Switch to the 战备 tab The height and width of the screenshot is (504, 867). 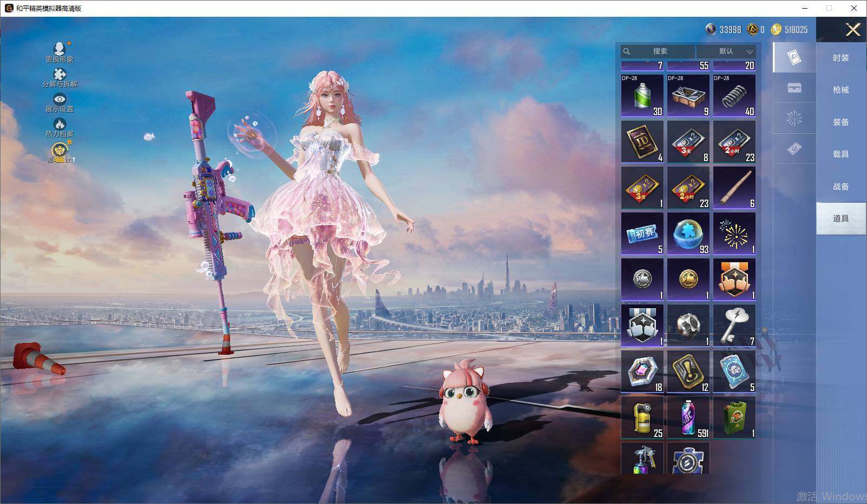pos(841,187)
